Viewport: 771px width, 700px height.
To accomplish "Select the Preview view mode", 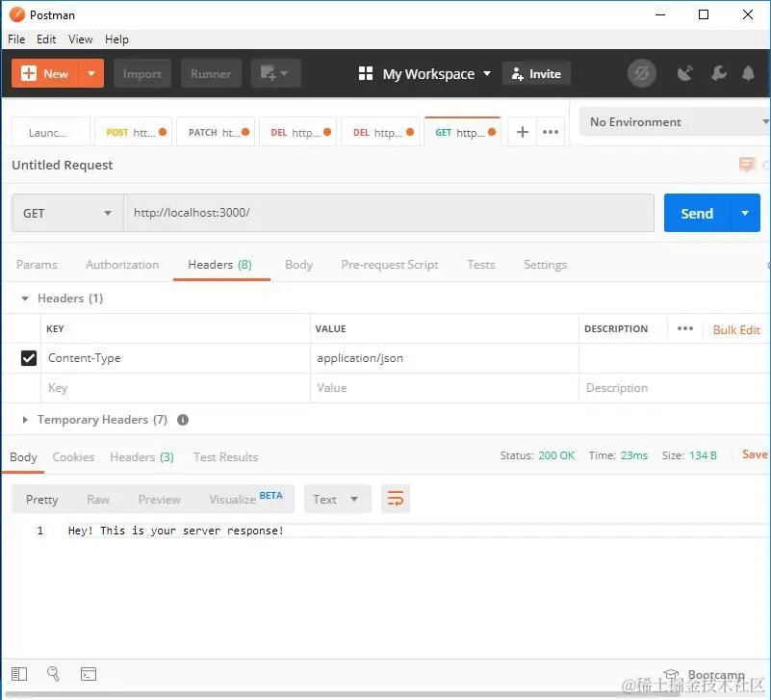I will tap(160, 500).
